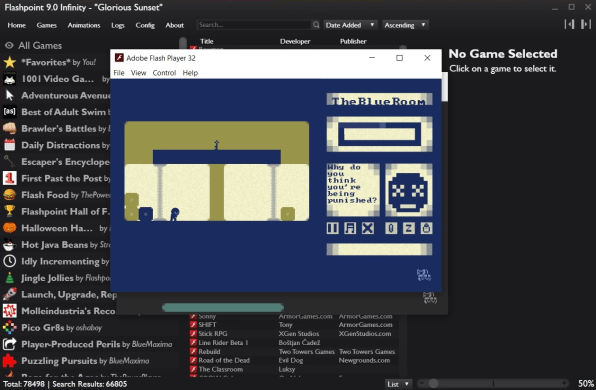596x390 pixels.
Task: Toggle the left sidebar visibility icon
Action: coord(569,24)
